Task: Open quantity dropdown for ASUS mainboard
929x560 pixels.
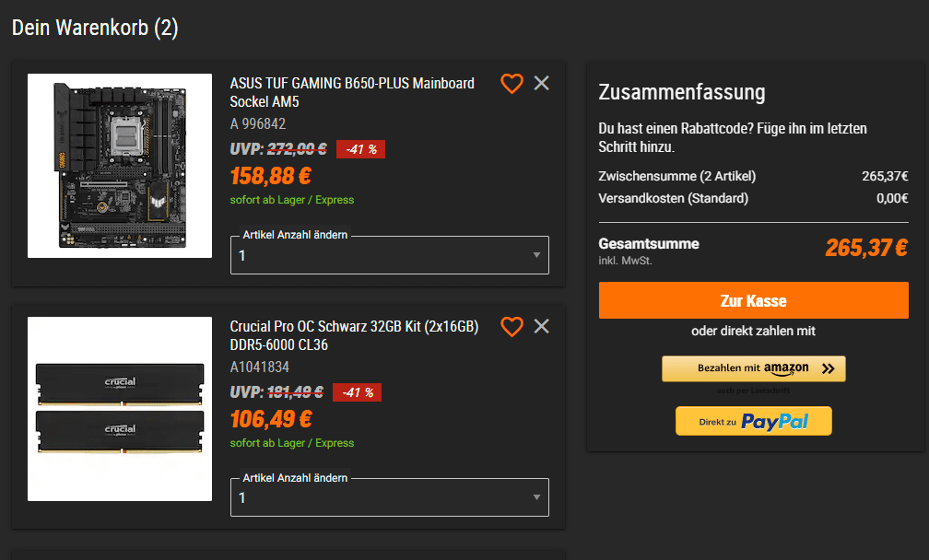Action: pos(389,255)
